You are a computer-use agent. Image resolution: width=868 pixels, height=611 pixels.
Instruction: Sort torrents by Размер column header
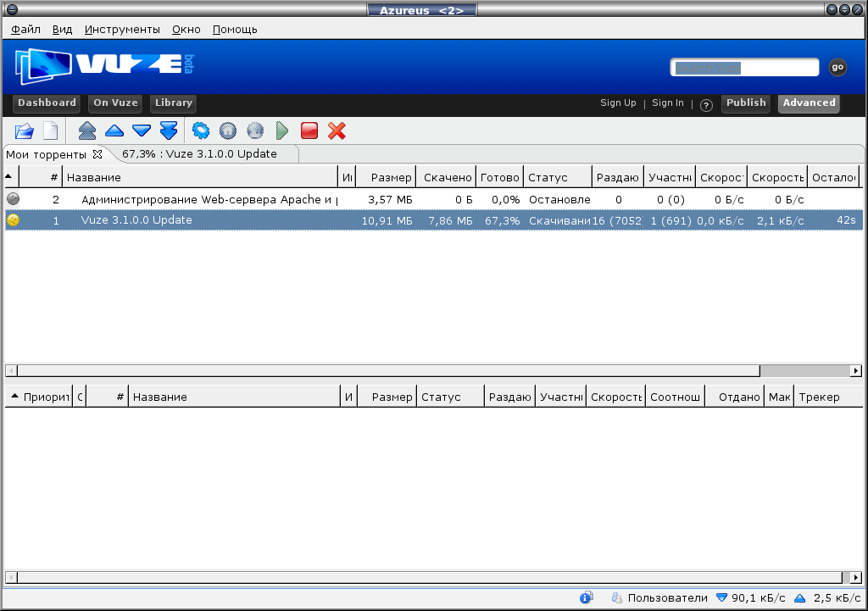390,177
